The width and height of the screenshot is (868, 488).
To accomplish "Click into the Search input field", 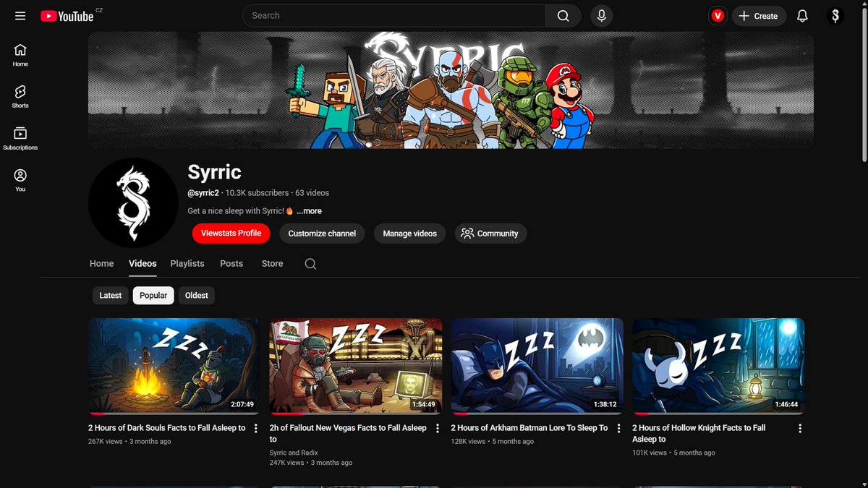I will click(393, 16).
